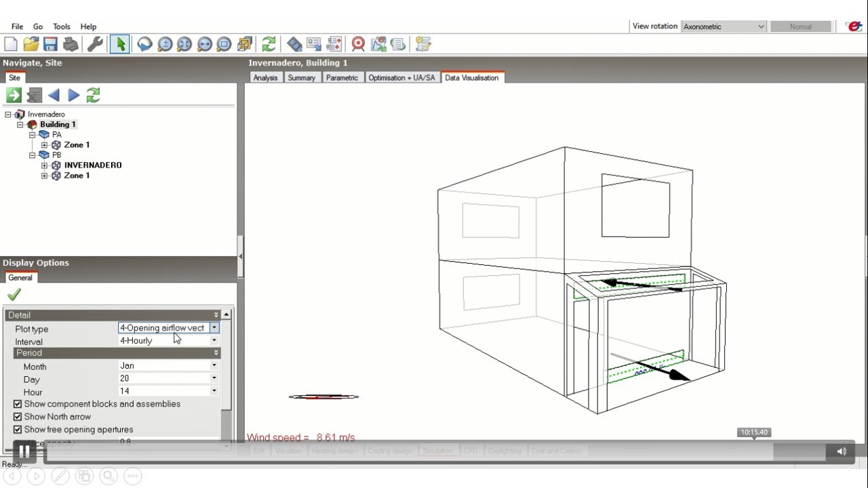Select the PB block in the tree
The height and width of the screenshot is (488, 868).
click(57, 155)
